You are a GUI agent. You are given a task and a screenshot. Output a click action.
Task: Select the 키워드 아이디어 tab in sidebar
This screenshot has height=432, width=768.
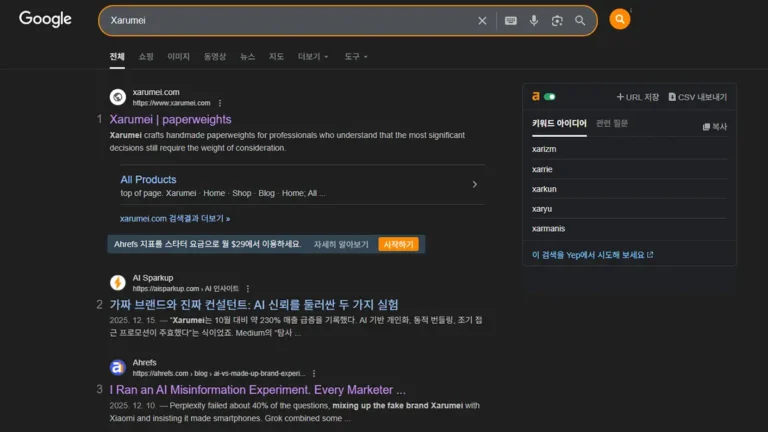559,123
